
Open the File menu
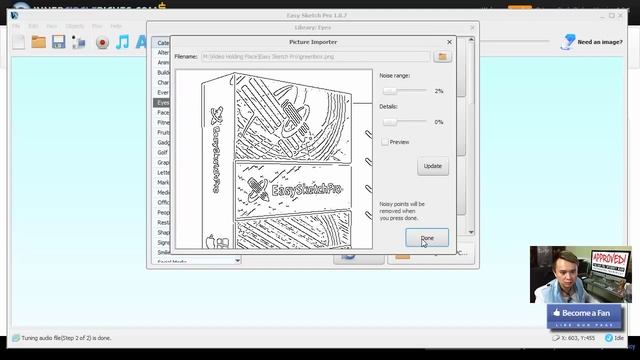[x=16, y=26]
